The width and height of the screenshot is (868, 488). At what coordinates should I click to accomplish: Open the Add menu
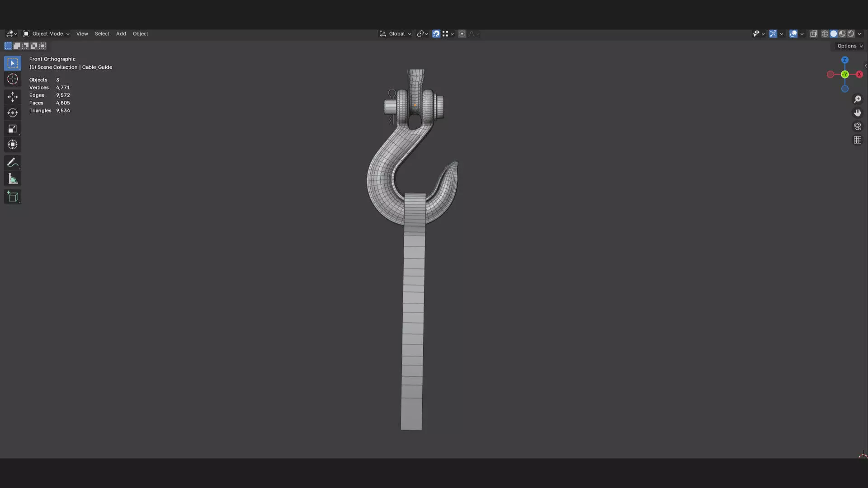pyautogui.click(x=121, y=34)
